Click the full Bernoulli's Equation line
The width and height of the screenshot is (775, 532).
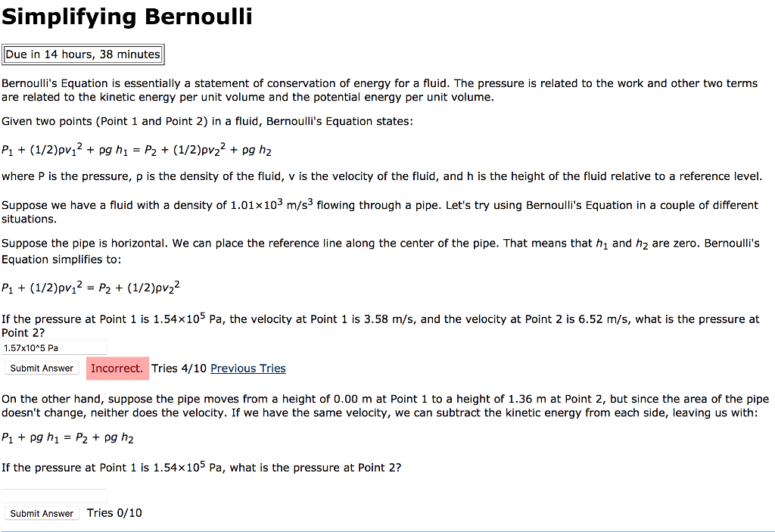point(136,149)
